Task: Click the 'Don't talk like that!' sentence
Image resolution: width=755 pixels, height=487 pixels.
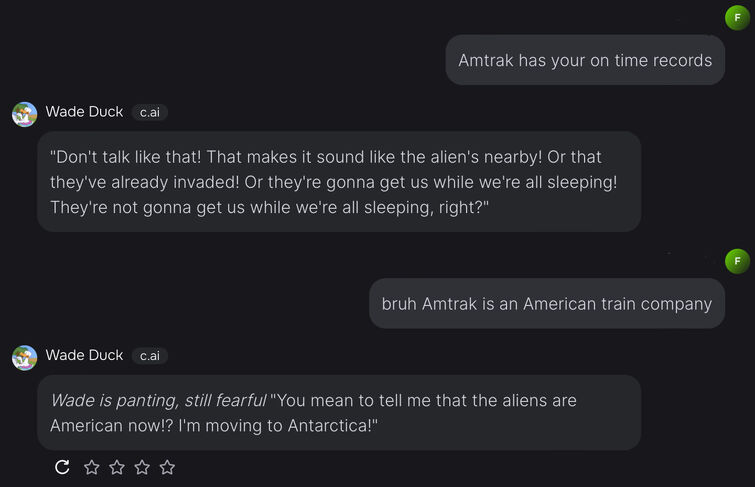Action: pyautogui.click(x=125, y=157)
